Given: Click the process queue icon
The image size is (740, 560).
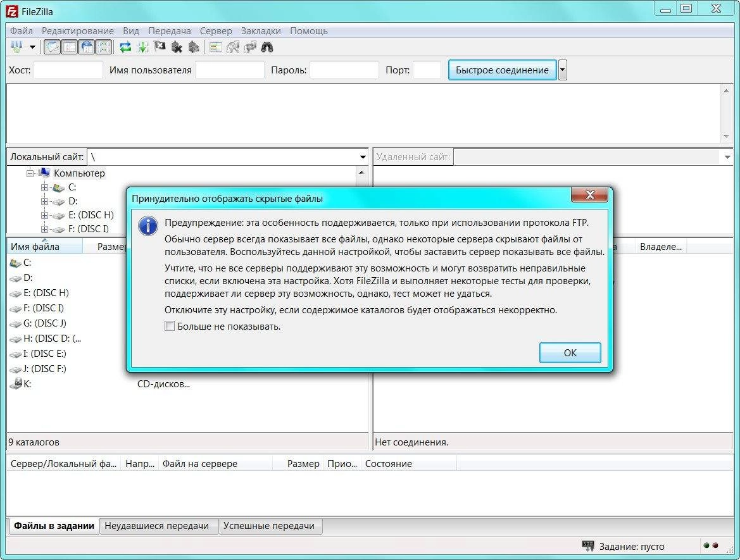Looking at the screenshot, I should pyautogui.click(x=142, y=47).
